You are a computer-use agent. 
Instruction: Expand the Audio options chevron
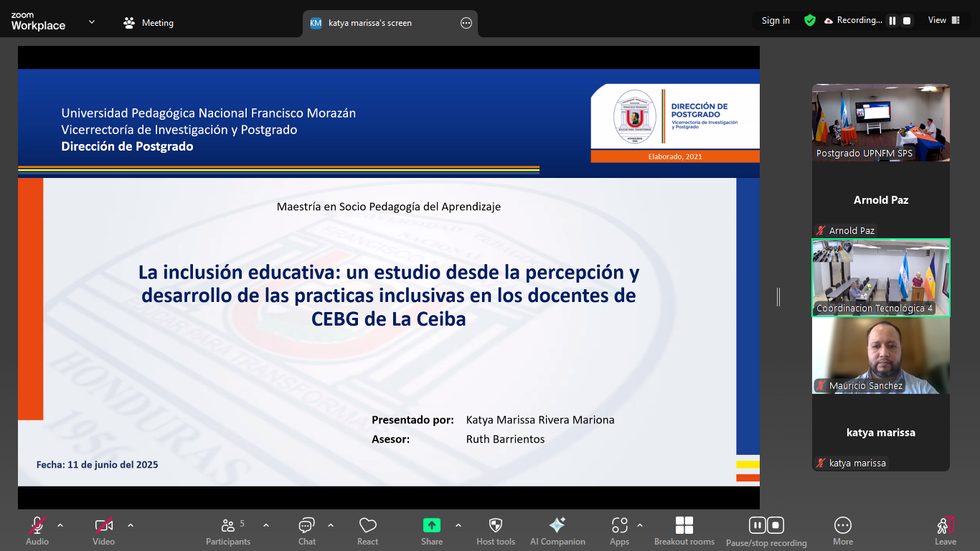pos(60,525)
